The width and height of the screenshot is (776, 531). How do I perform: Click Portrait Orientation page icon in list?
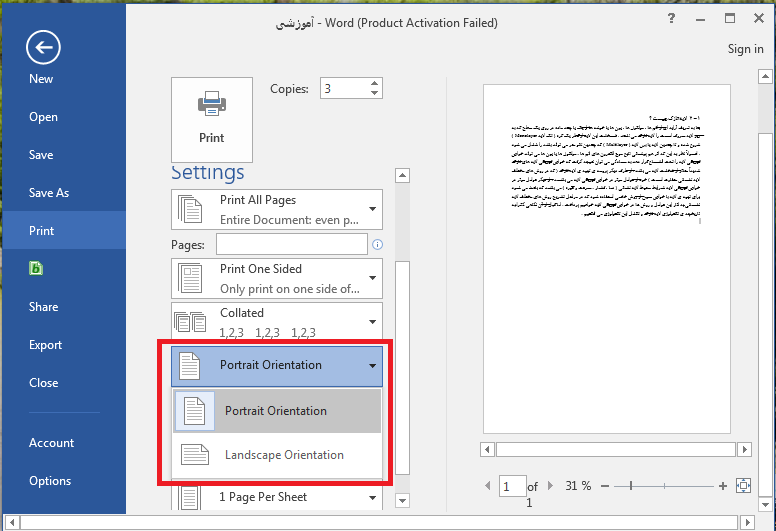(194, 411)
